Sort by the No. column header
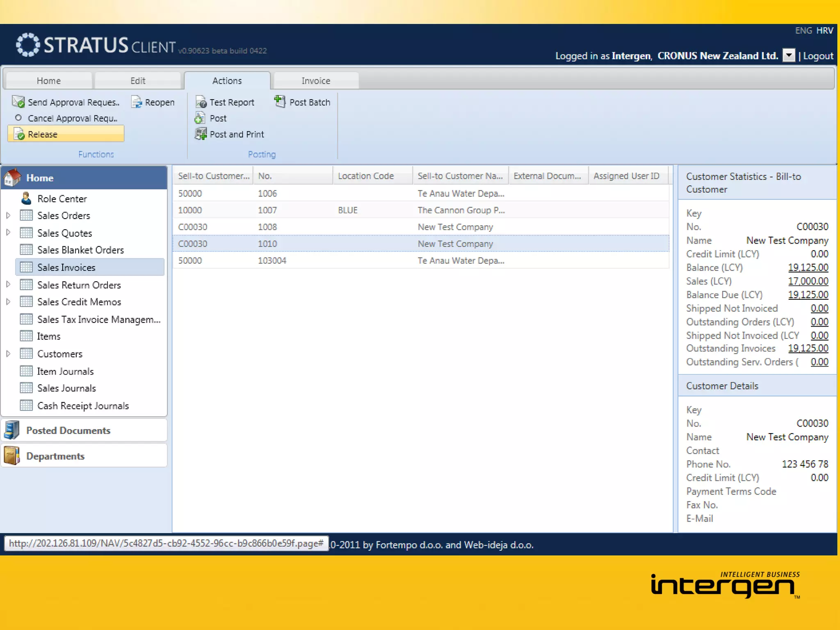 click(293, 176)
